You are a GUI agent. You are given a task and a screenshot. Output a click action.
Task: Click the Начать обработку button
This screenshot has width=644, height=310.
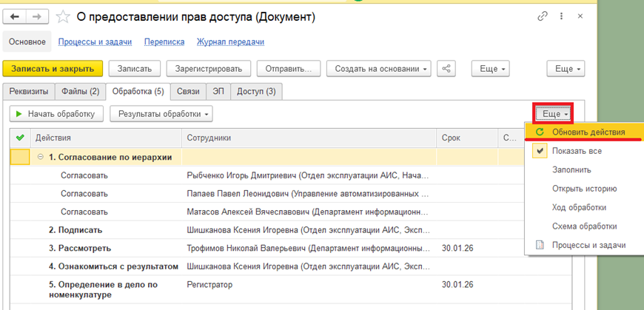[x=55, y=114]
